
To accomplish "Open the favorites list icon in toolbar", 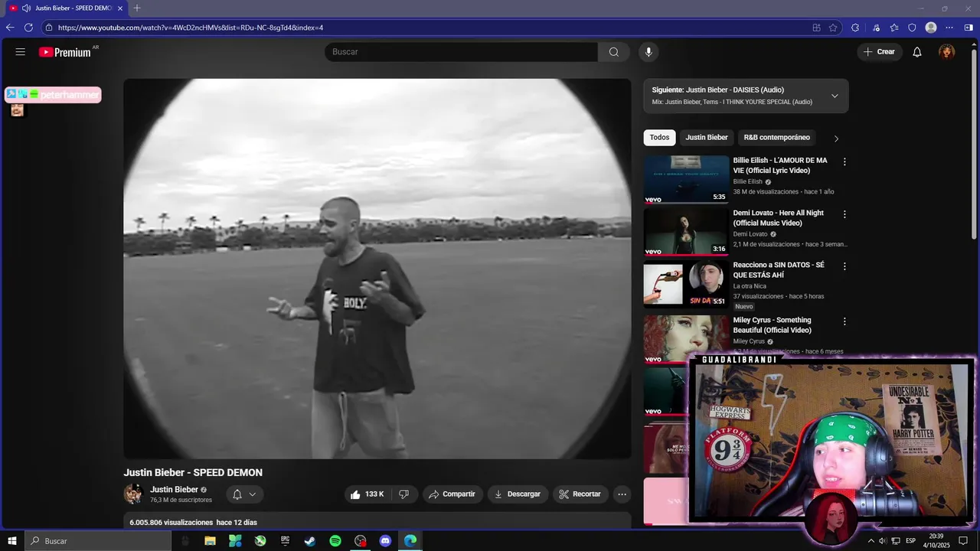I will point(894,28).
